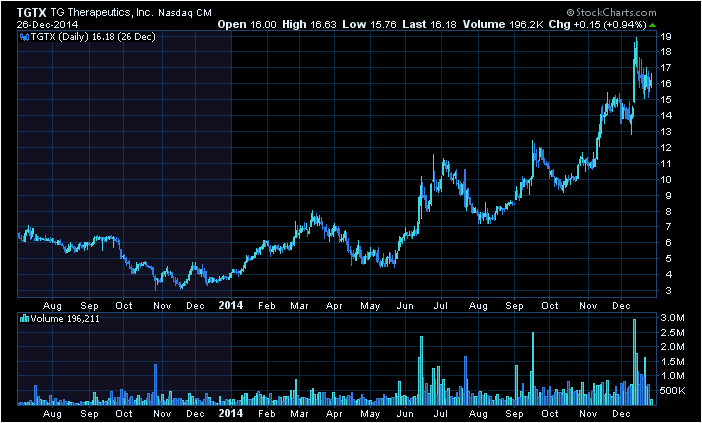Click the 9 price axis label

click(668, 195)
